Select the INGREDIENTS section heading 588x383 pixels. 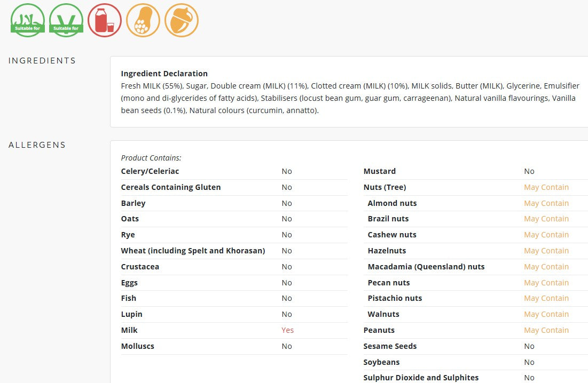click(x=42, y=61)
